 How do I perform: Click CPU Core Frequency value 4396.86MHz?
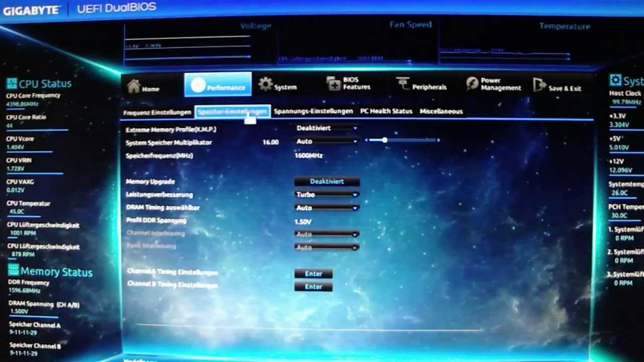[22, 104]
